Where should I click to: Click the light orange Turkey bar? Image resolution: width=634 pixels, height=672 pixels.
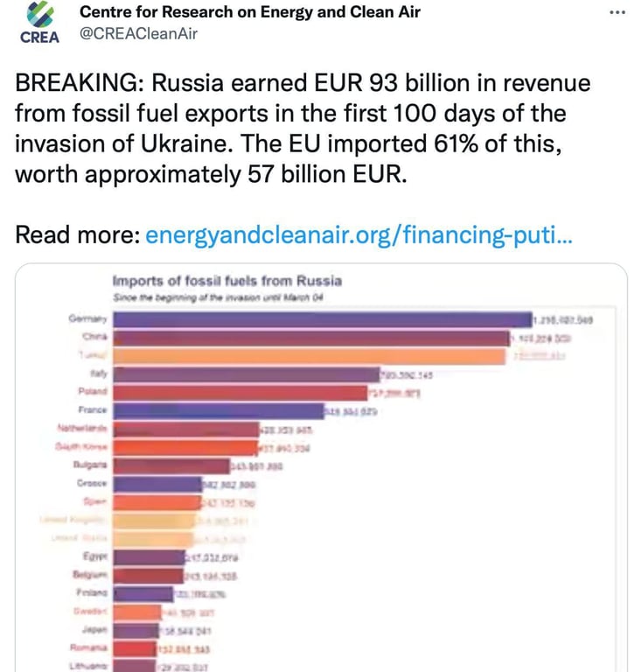[309, 356]
